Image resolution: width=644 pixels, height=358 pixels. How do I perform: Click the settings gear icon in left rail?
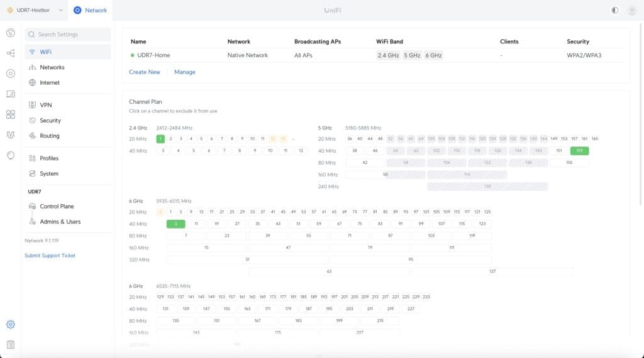(x=11, y=325)
